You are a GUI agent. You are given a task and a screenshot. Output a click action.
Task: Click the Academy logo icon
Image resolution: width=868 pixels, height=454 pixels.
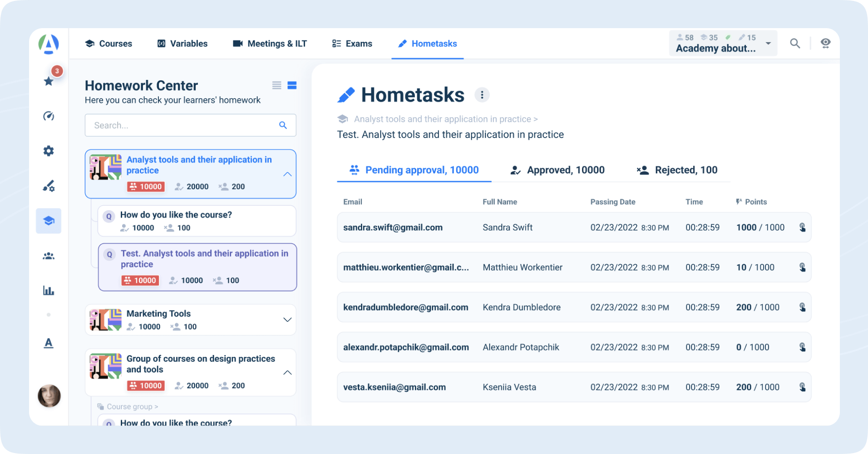tap(49, 44)
